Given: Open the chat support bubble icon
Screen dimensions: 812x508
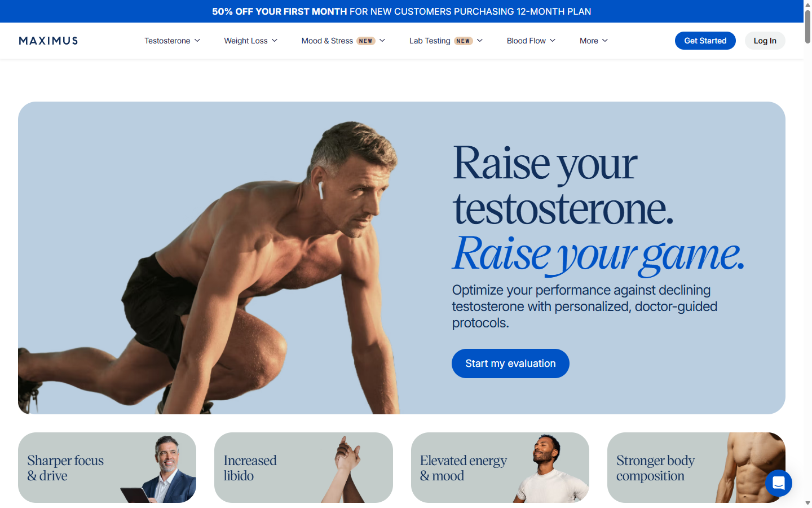Looking at the screenshot, I should click(x=779, y=483).
